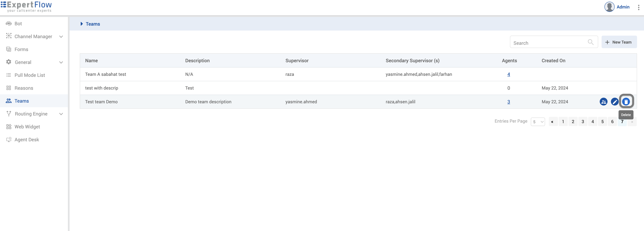Viewport: 644px width, 231px height.
Task: Open agents count link 4 for Team A
Action: coord(508,74)
